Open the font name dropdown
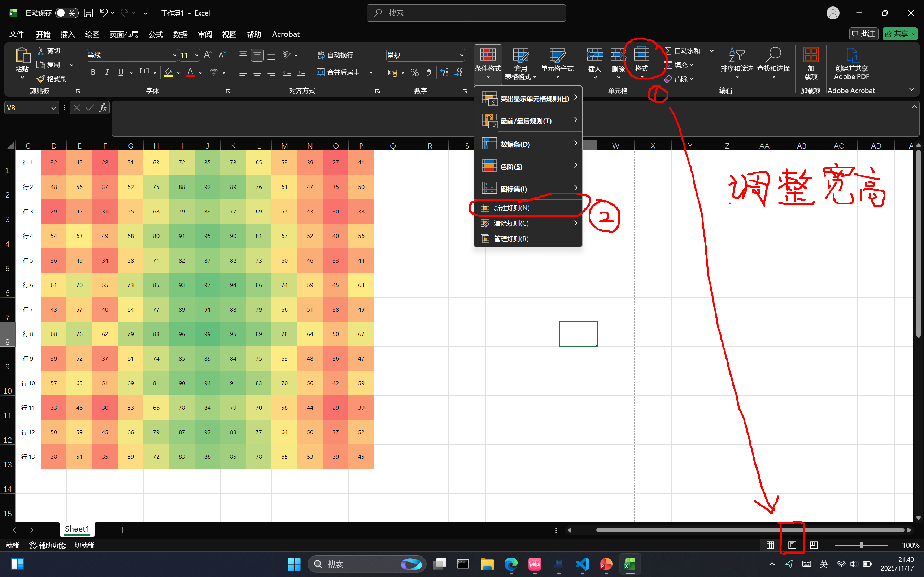This screenshot has width=924, height=577. point(174,55)
